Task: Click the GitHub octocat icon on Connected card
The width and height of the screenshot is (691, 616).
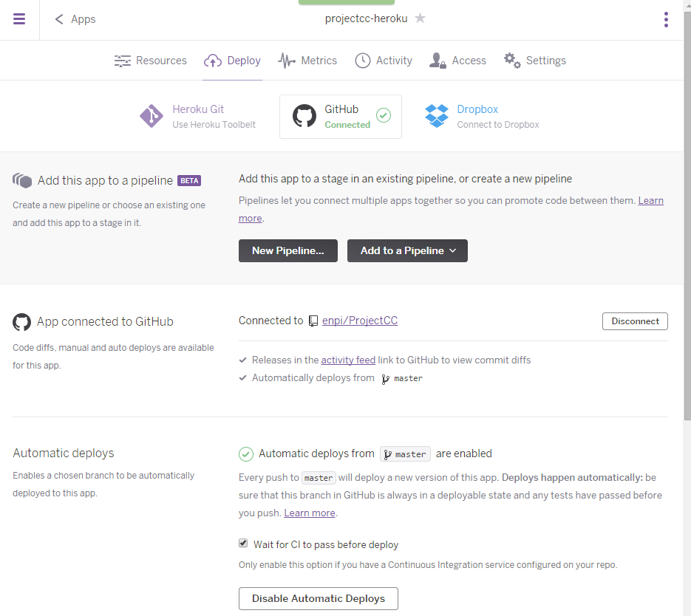Action: coord(304,115)
